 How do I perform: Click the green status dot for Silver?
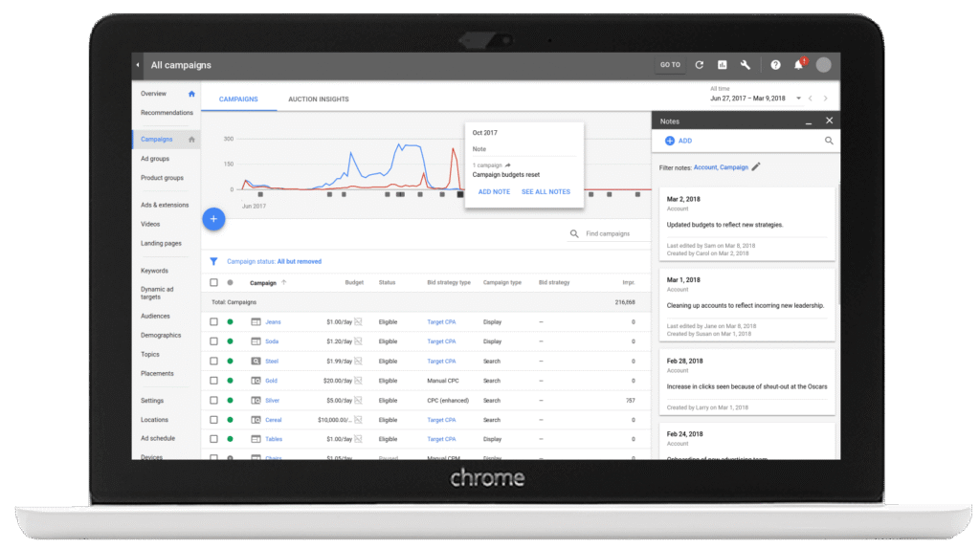230,401
